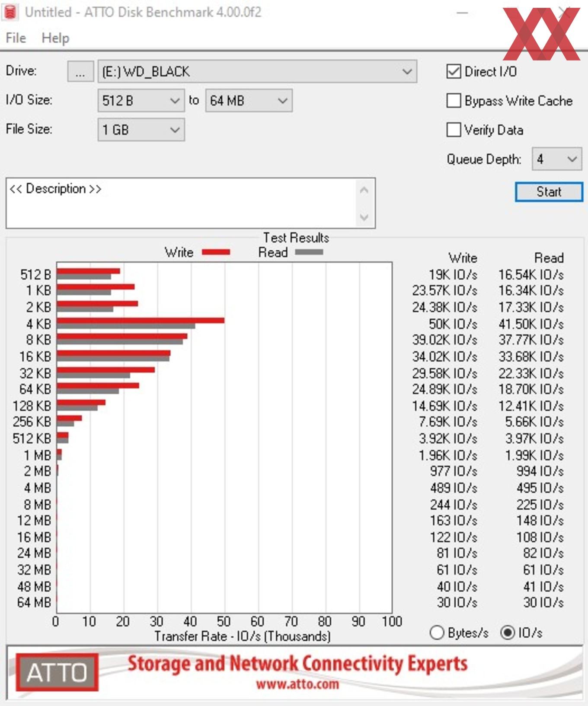Image resolution: width=588 pixels, height=706 pixels.
Task: Click the Write column header
Action: point(463,258)
